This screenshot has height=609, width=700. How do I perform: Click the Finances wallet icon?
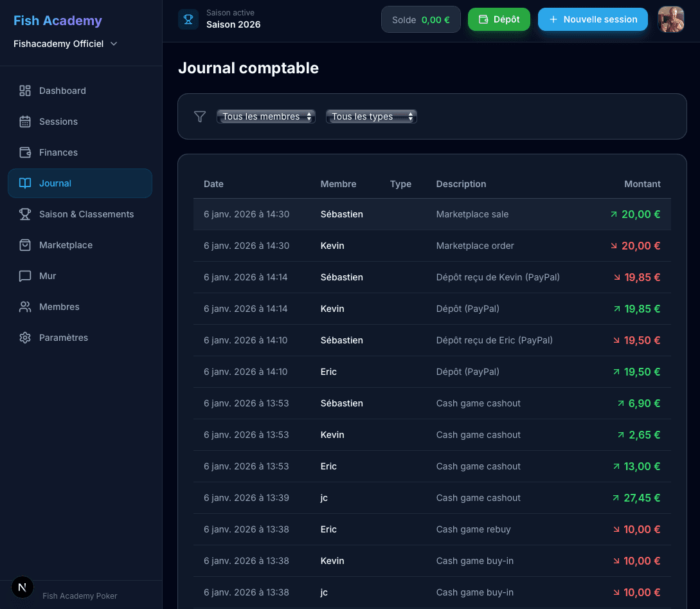(x=25, y=152)
